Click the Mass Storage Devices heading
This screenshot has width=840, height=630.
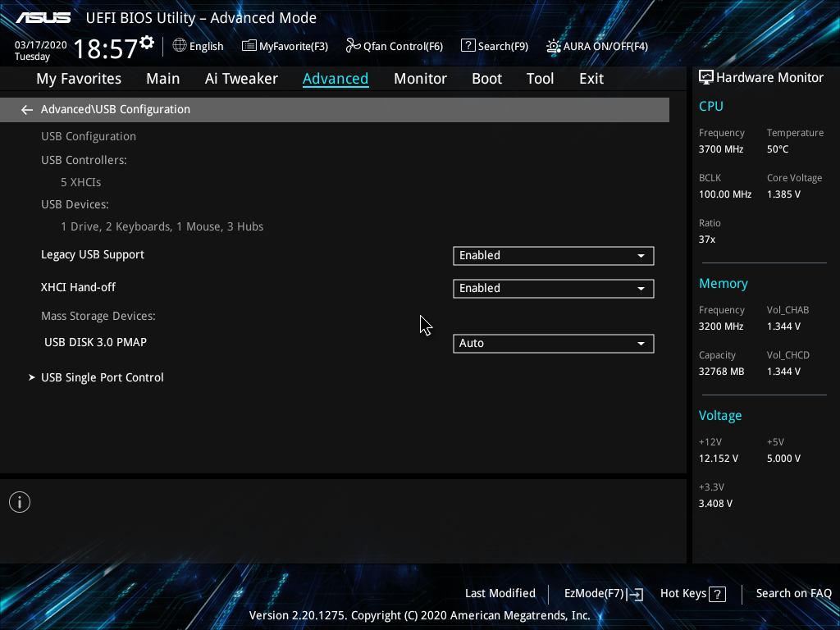(x=98, y=316)
